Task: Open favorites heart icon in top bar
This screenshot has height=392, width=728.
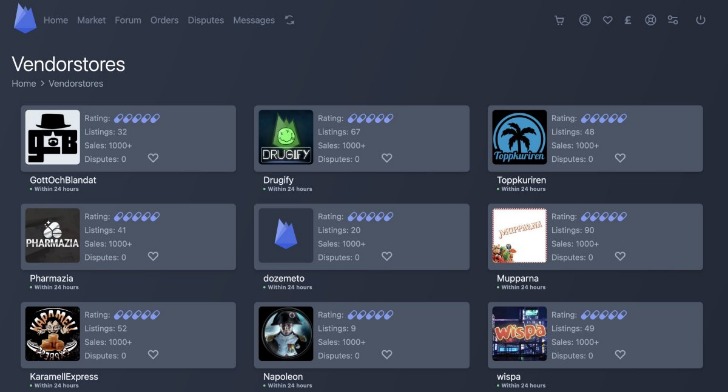Action: point(607,20)
